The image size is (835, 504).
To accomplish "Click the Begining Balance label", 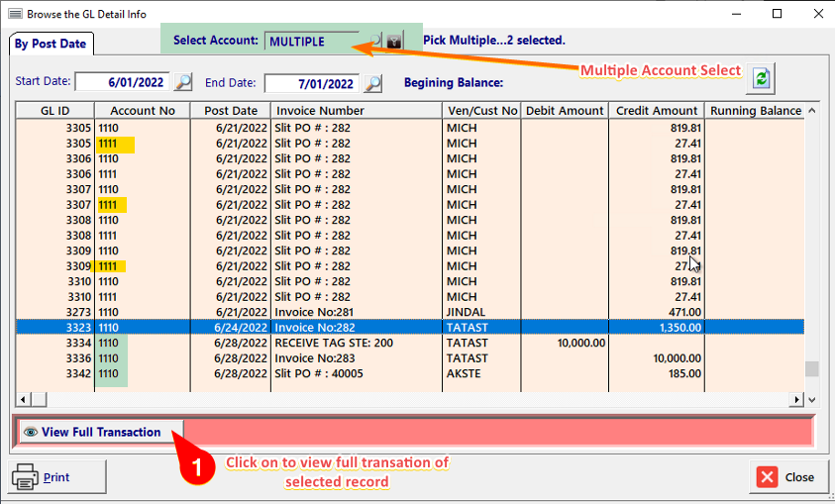I will [454, 83].
